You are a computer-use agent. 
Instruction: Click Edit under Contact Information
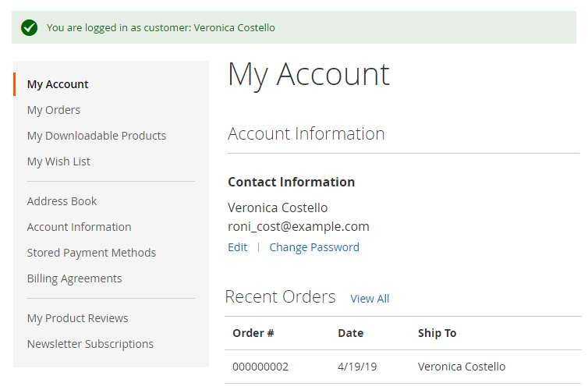[x=237, y=247]
